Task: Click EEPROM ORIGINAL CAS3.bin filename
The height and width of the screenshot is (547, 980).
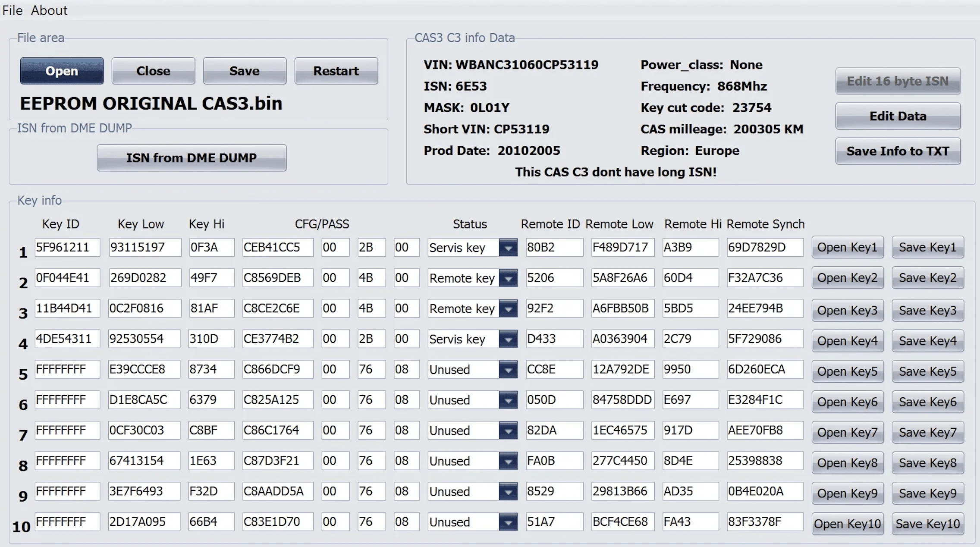Action: click(x=151, y=104)
